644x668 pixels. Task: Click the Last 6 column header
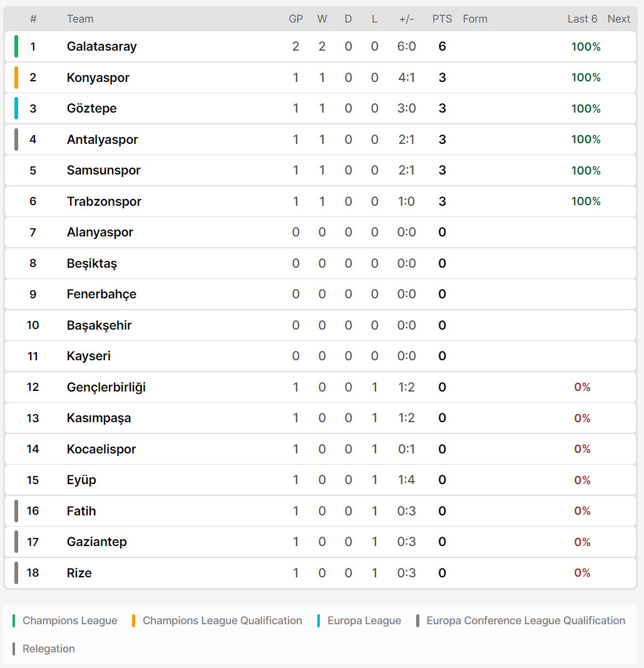tap(582, 19)
